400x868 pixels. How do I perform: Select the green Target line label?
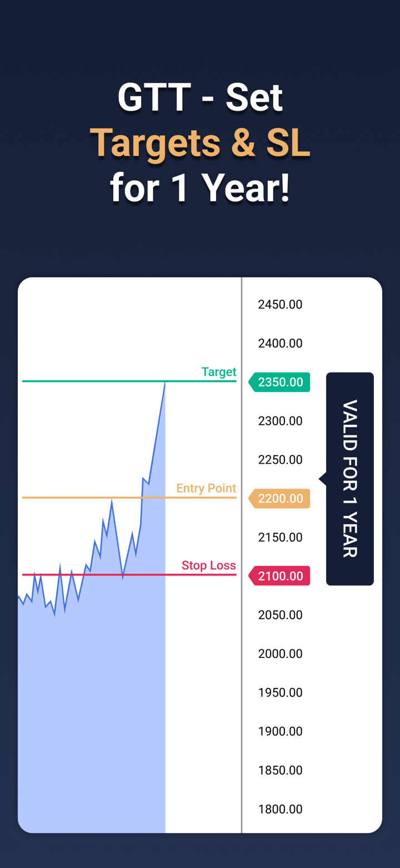tap(218, 372)
